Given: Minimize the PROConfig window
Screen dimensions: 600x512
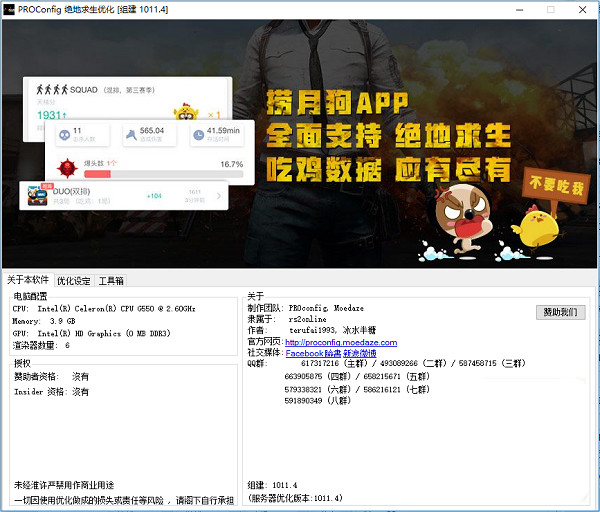Looking at the screenshot, I should pyautogui.click(x=519, y=10).
